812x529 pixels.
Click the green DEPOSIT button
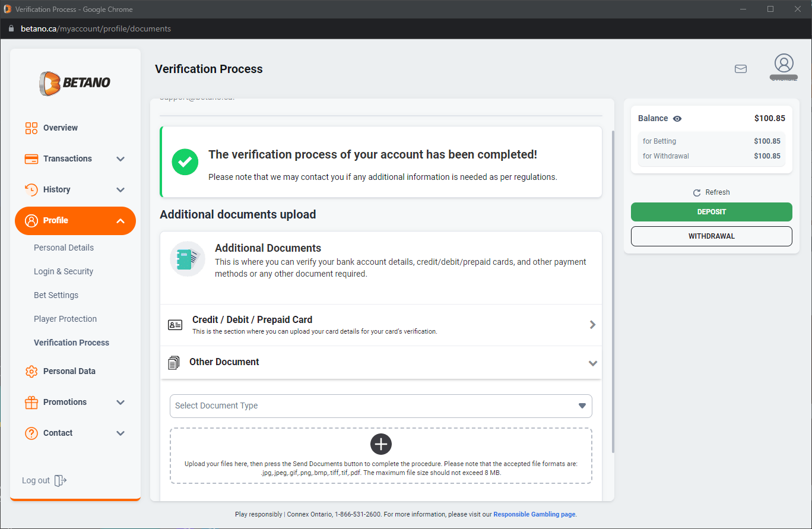point(711,212)
